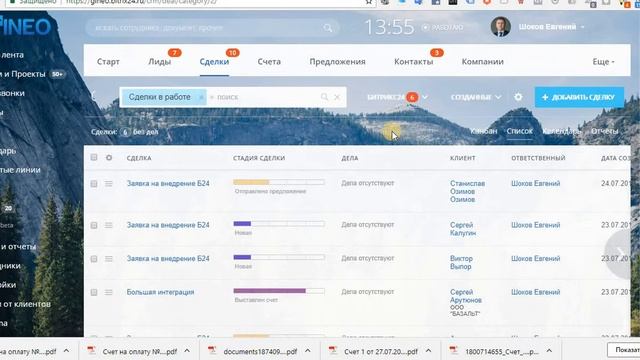Click the search icon in deals filter
The width and height of the screenshot is (640, 360).
click(324, 97)
